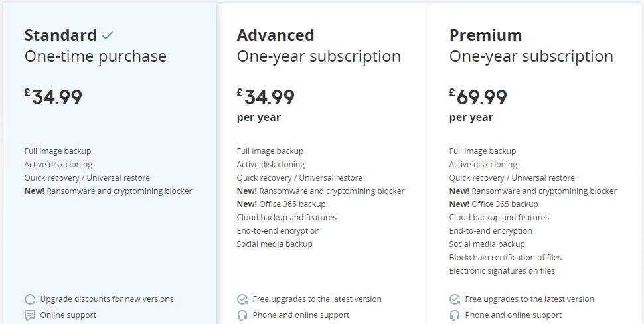Viewport: 644px width, 324px height.
Task: Select the Advanced plan heading
Action: pyautogui.click(x=276, y=35)
